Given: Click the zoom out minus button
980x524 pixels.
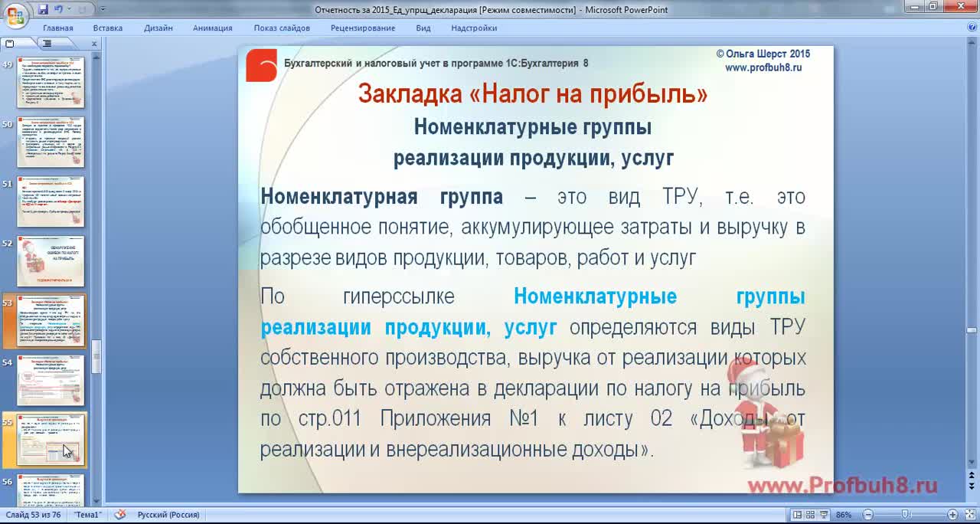Looking at the screenshot, I should coord(867,515).
